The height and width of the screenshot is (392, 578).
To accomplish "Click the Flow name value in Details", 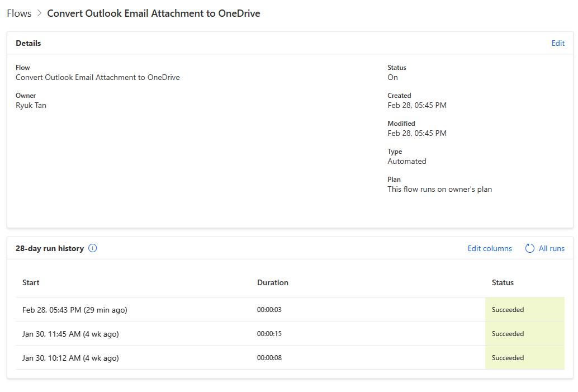I will pyautogui.click(x=98, y=77).
